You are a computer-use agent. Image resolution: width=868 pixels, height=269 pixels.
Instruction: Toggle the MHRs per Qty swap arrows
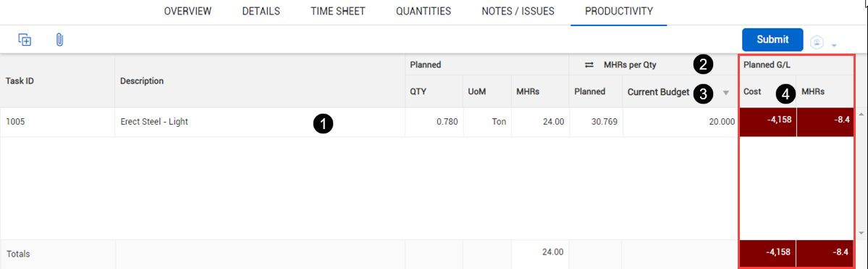pyautogui.click(x=589, y=65)
